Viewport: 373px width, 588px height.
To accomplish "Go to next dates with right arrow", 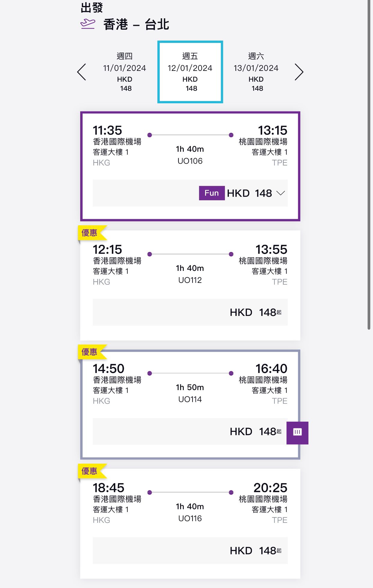I will coord(299,72).
